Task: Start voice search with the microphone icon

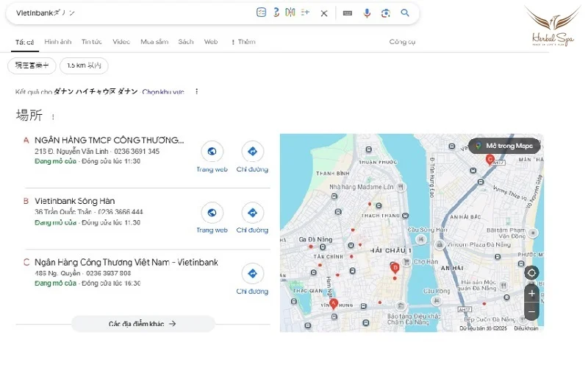Action: pyautogui.click(x=367, y=13)
